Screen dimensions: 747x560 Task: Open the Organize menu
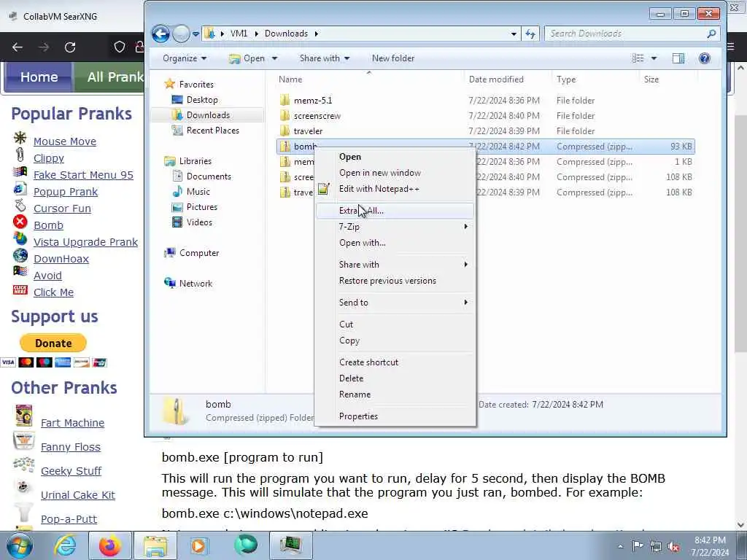click(185, 58)
